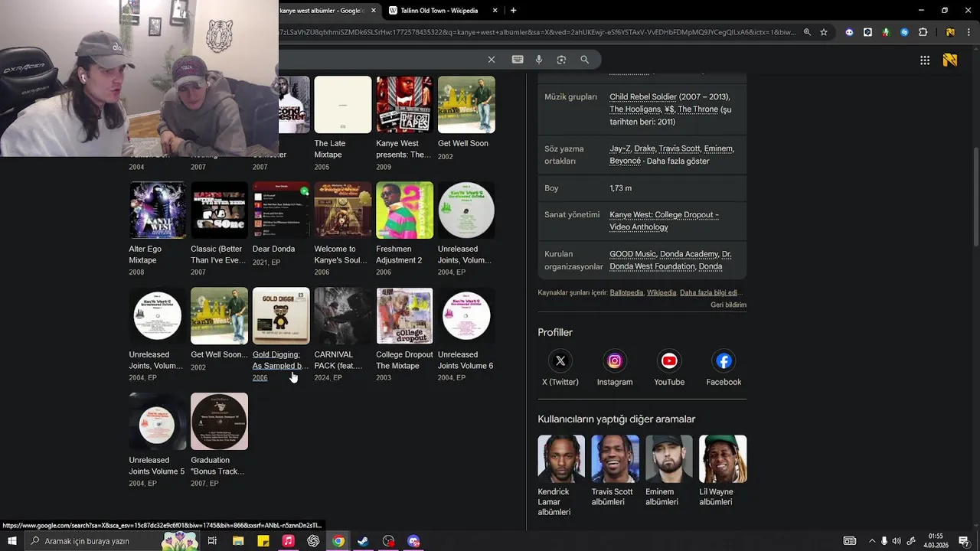
Task: Open Sticky Notes from the taskbar
Action: click(x=263, y=541)
